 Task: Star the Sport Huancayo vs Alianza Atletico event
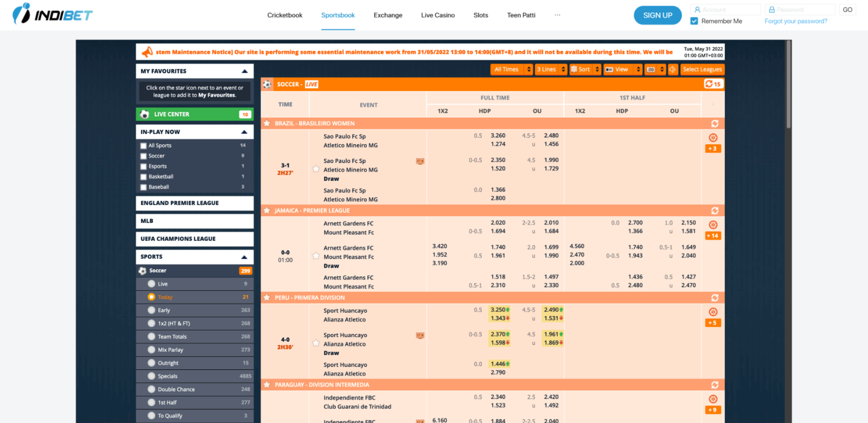(316, 343)
